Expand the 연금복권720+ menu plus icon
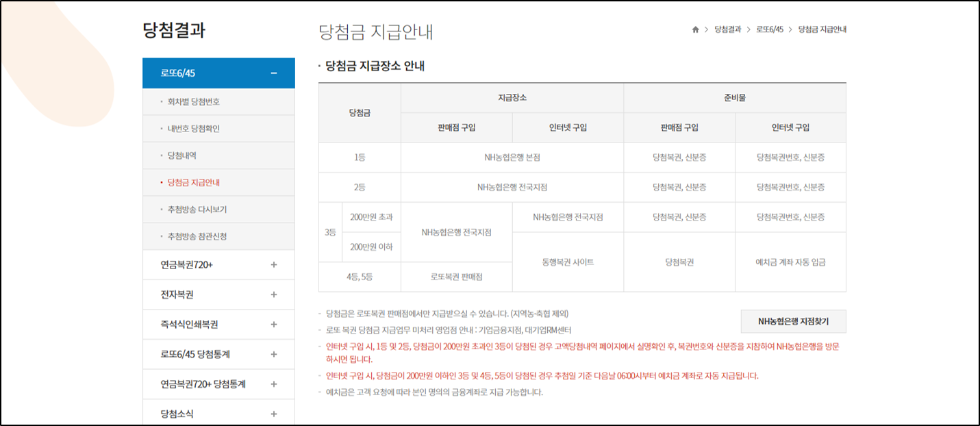 (x=274, y=264)
